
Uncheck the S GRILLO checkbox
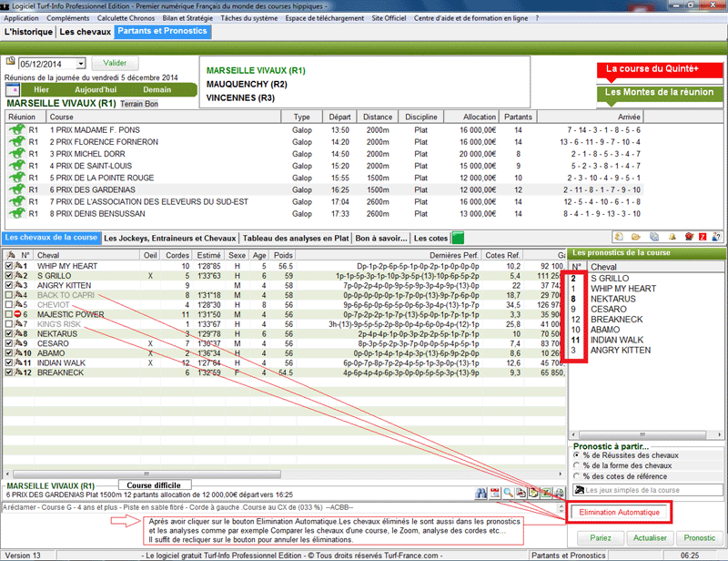tap(9, 276)
